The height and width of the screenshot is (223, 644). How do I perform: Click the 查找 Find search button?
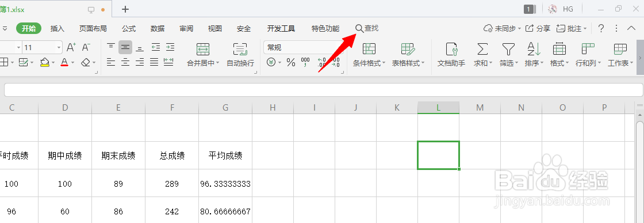[x=367, y=28]
